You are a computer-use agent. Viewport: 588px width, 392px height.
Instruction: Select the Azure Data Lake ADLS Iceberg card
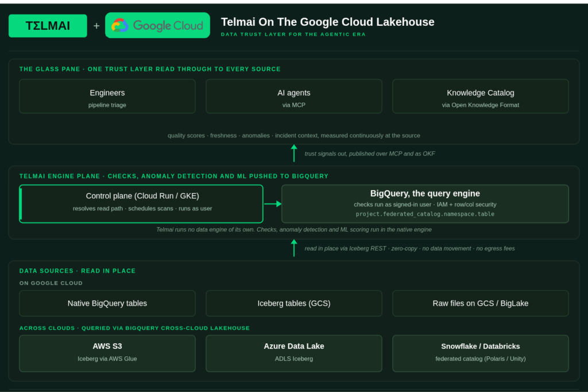coord(293,353)
